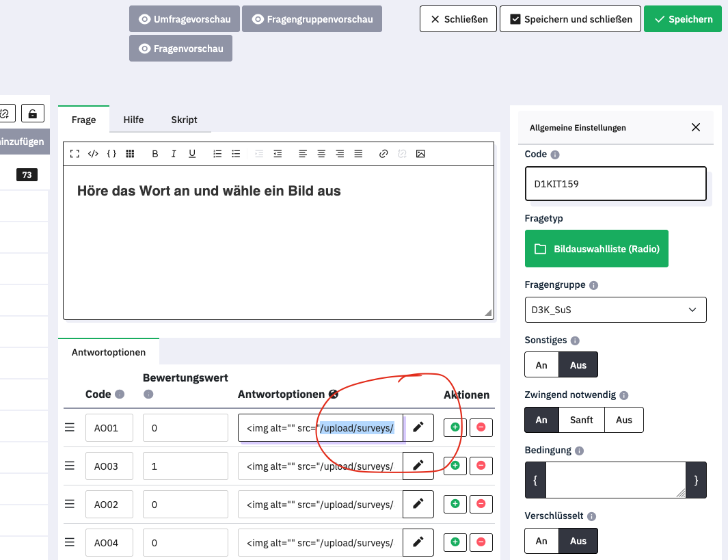Image resolution: width=728 pixels, height=560 pixels.
Task: Insert a link in the question text
Action: [x=383, y=154]
